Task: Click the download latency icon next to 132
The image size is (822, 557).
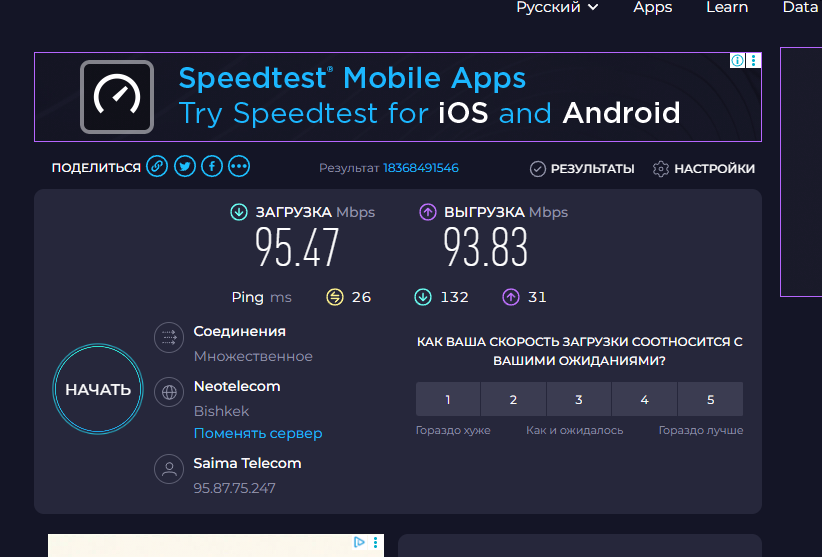Action: [x=423, y=297]
